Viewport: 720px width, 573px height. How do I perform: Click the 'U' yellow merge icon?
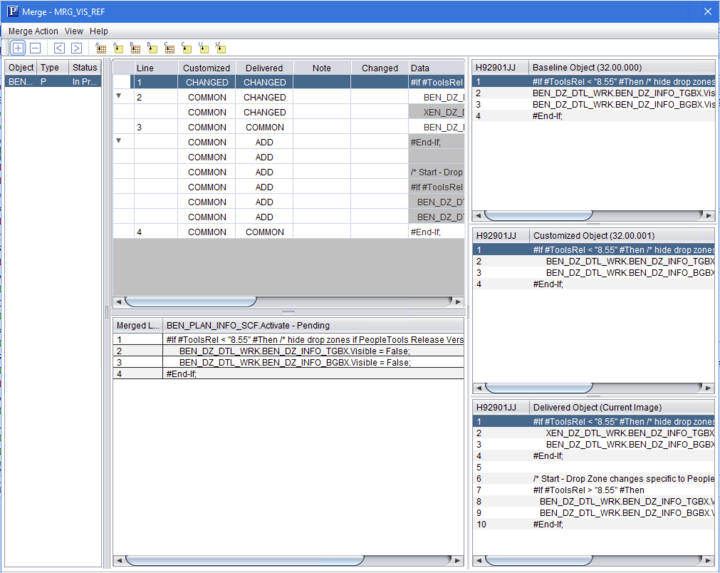point(203,48)
